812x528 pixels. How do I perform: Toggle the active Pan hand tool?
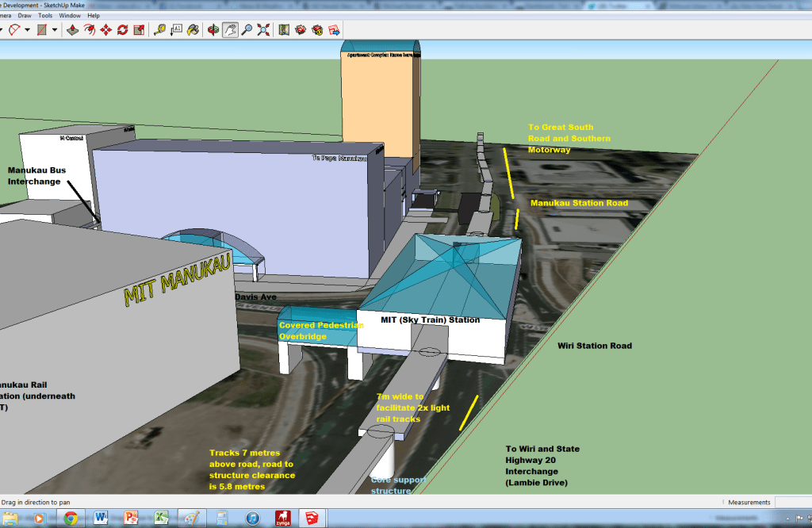[230, 30]
